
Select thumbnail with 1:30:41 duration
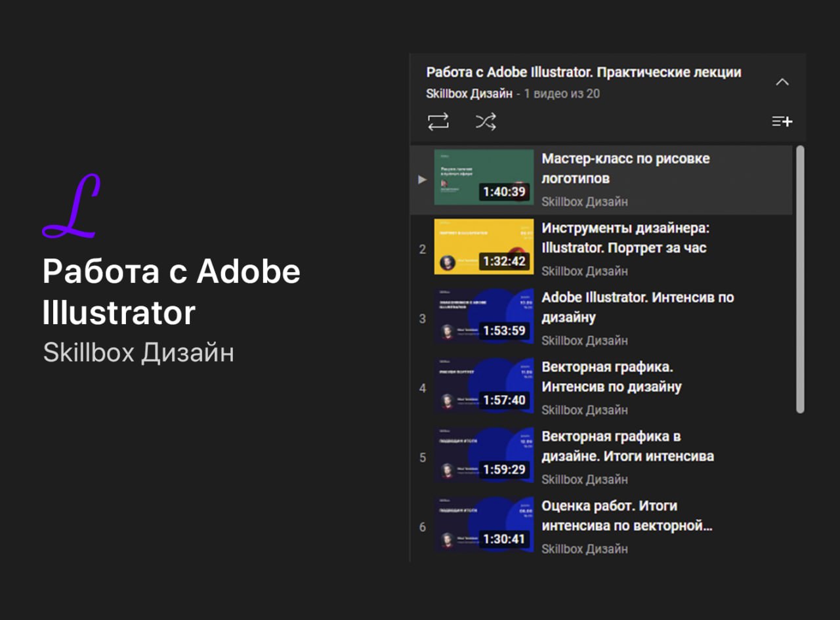point(484,525)
